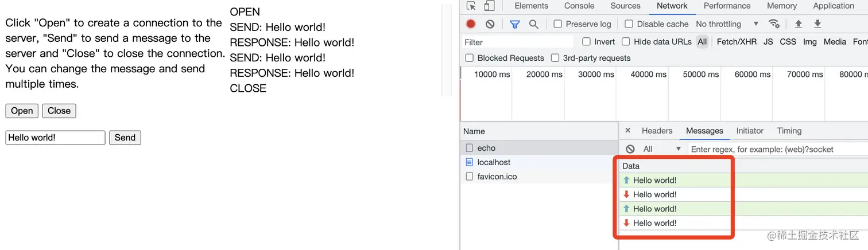Clear WebSocket messages with circle-slash icon

click(x=630, y=149)
